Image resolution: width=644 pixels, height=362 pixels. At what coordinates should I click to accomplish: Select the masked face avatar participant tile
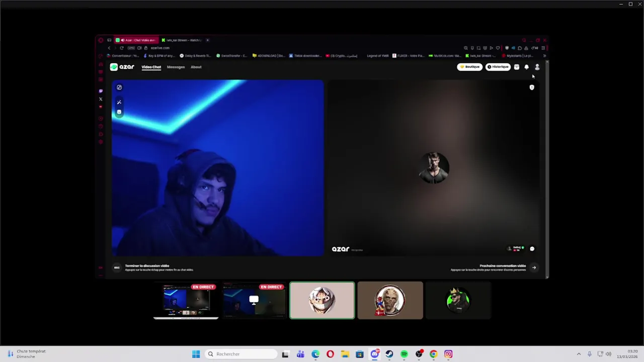pyautogui.click(x=390, y=301)
